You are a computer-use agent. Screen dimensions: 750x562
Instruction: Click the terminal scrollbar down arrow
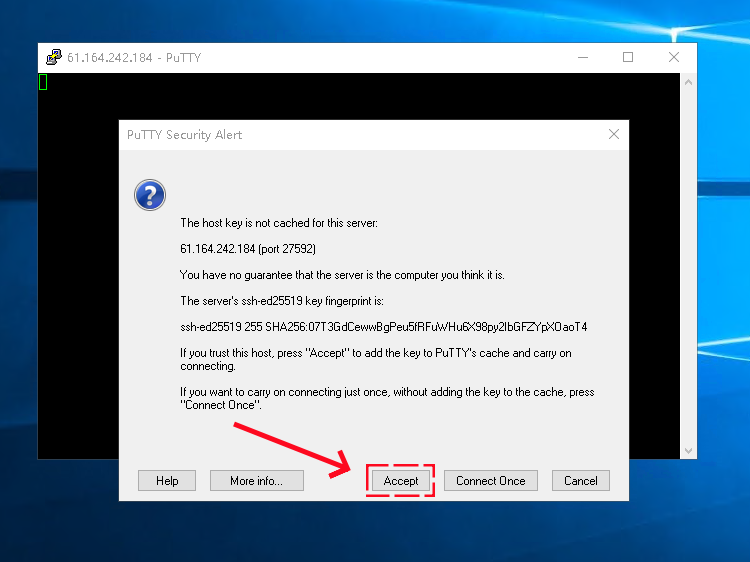pos(688,450)
